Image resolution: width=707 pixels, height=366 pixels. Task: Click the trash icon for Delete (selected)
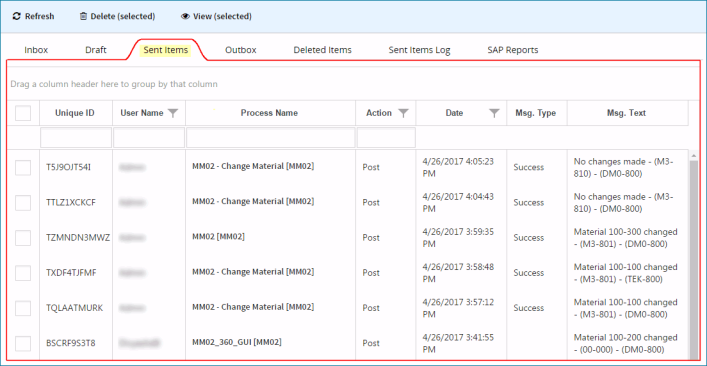pos(83,17)
